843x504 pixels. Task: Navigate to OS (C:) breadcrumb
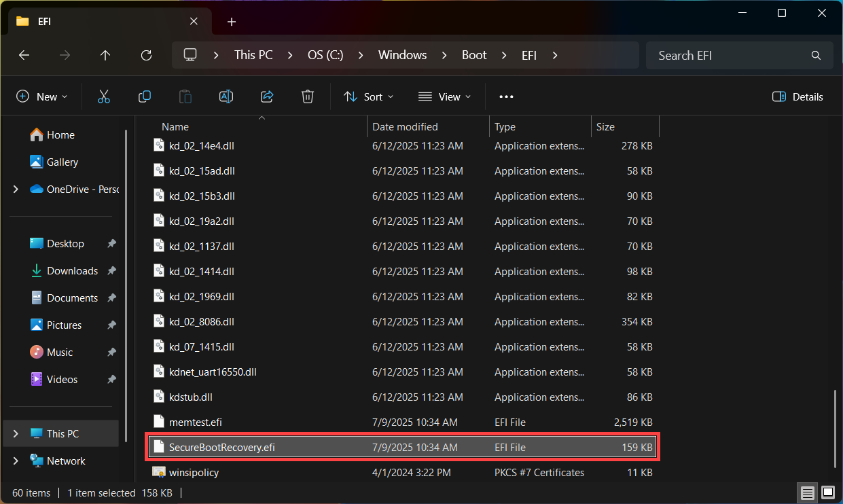(x=325, y=56)
